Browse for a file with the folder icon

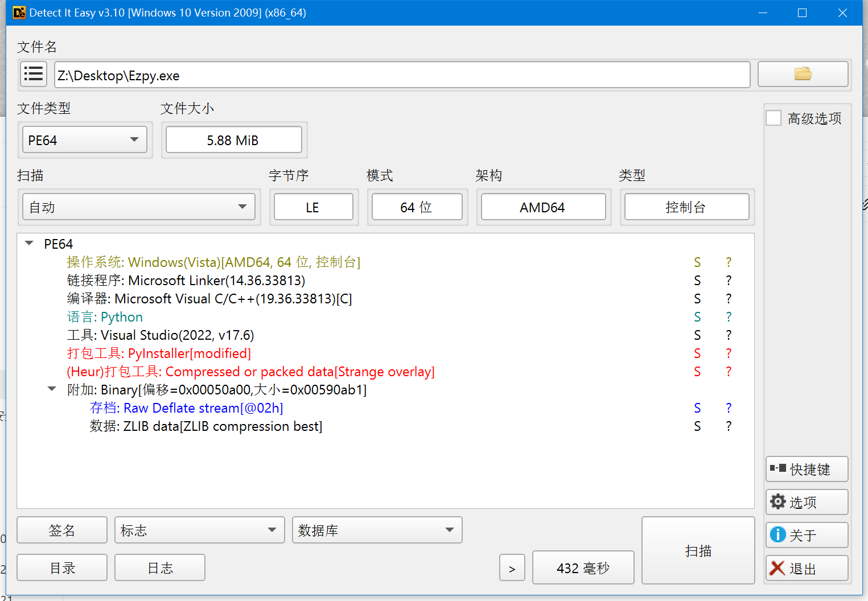(803, 74)
